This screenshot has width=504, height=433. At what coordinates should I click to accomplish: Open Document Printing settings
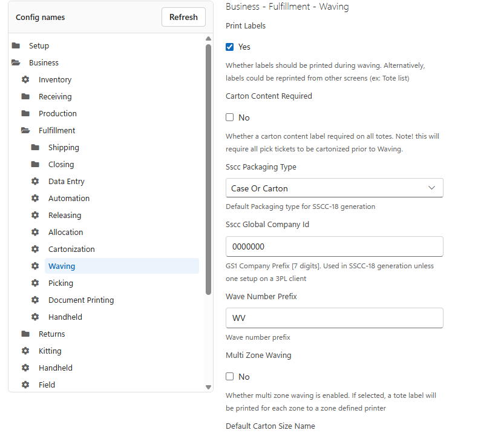point(81,300)
